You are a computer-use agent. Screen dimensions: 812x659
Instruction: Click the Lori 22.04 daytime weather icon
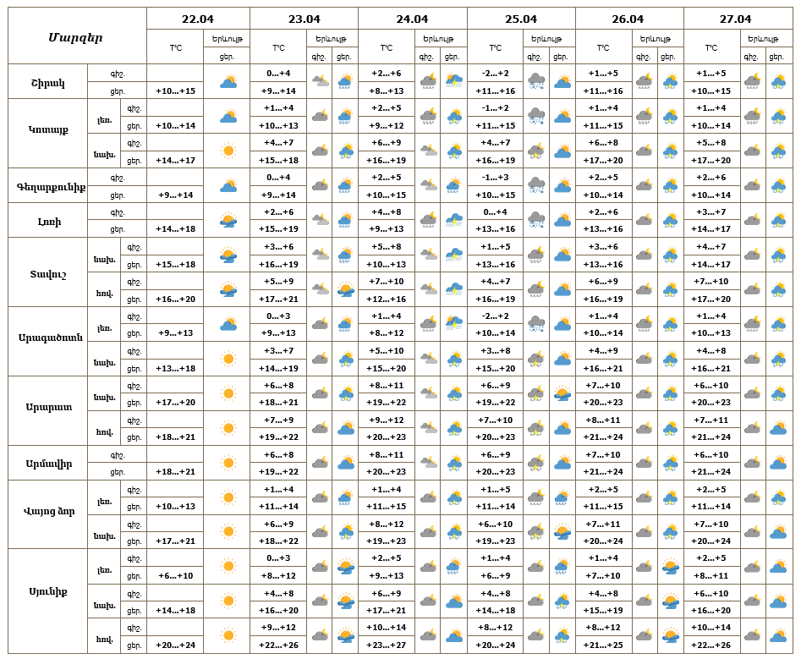[228, 221]
